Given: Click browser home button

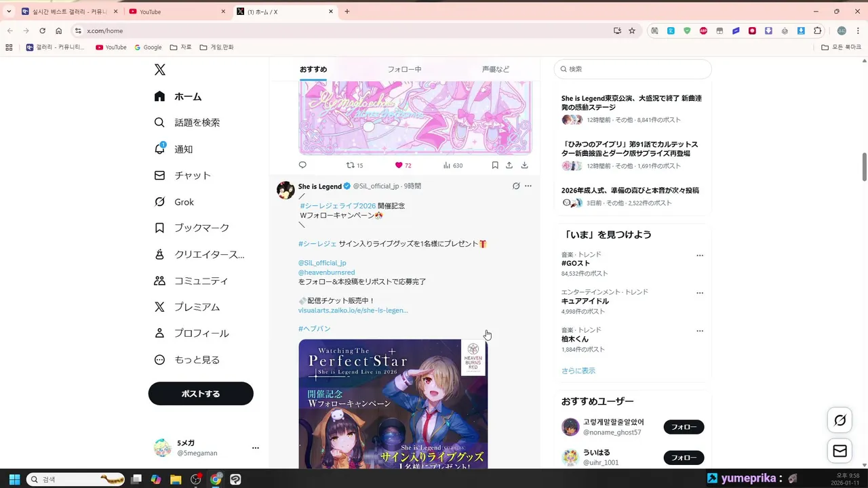Looking at the screenshot, I should coord(59,30).
